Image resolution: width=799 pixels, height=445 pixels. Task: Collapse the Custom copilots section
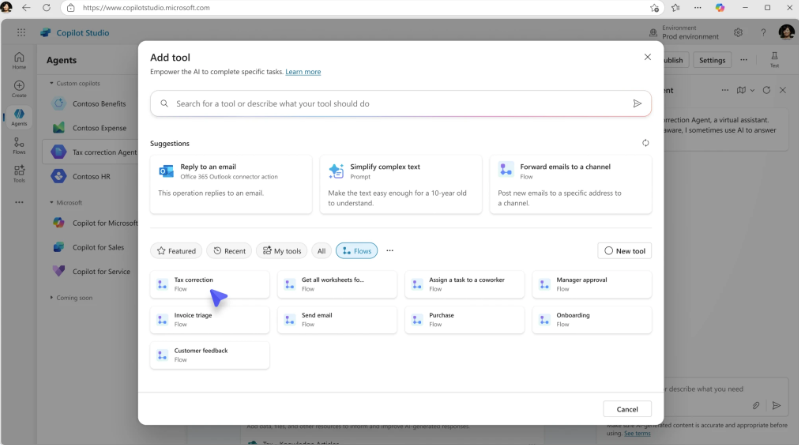[x=51, y=83]
